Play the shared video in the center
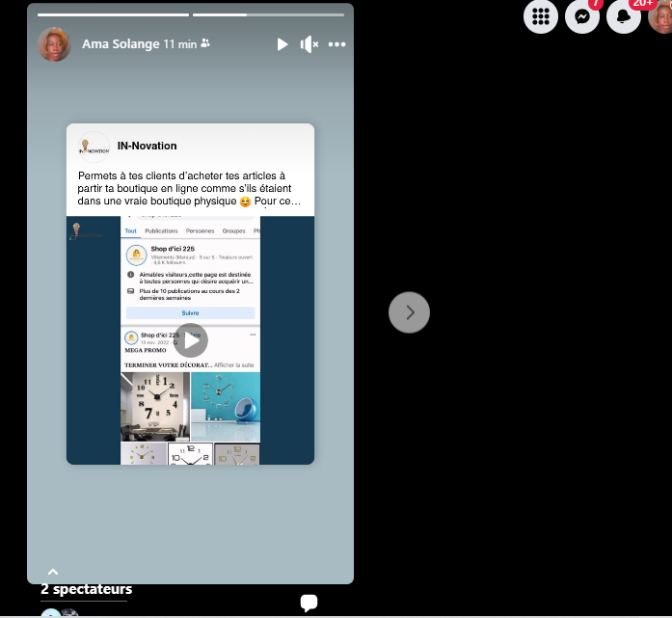This screenshot has width=672, height=618. (x=191, y=339)
